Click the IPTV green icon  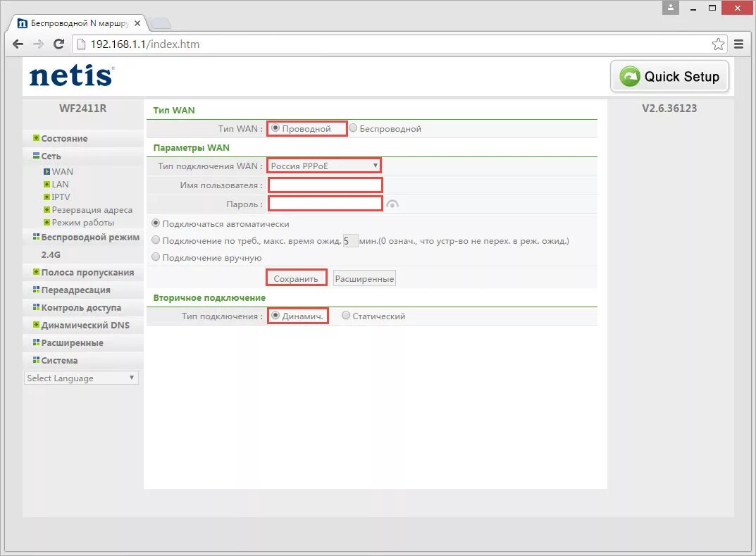(x=47, y=197)
